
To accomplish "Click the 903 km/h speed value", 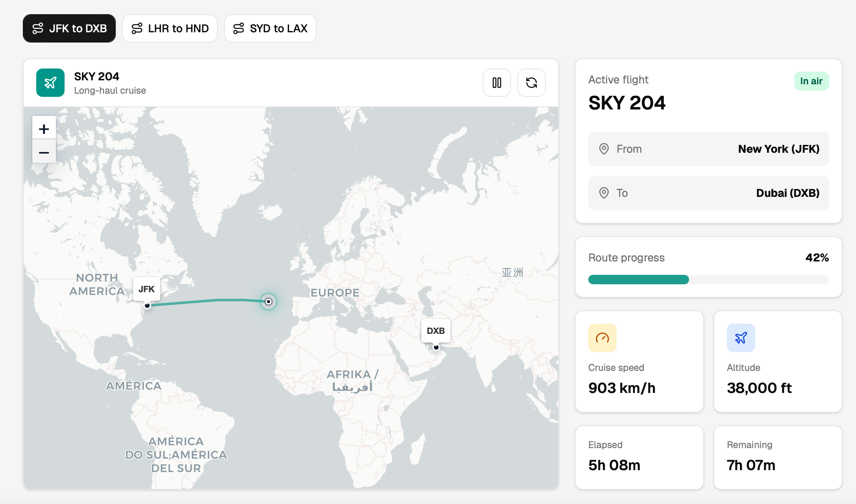I will coord(622,388).
